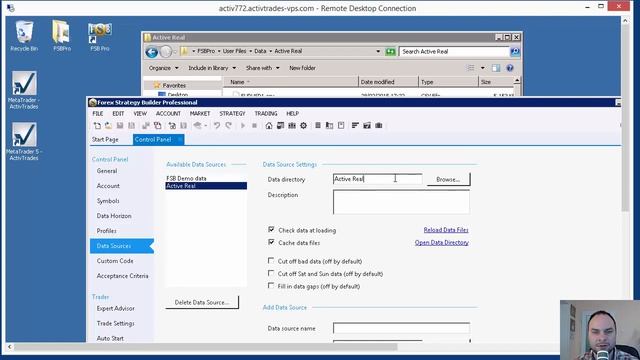Viewport: 640px width, 360px height.
Task: Select Active Real in data sources list
Action: tap(206, 186)
